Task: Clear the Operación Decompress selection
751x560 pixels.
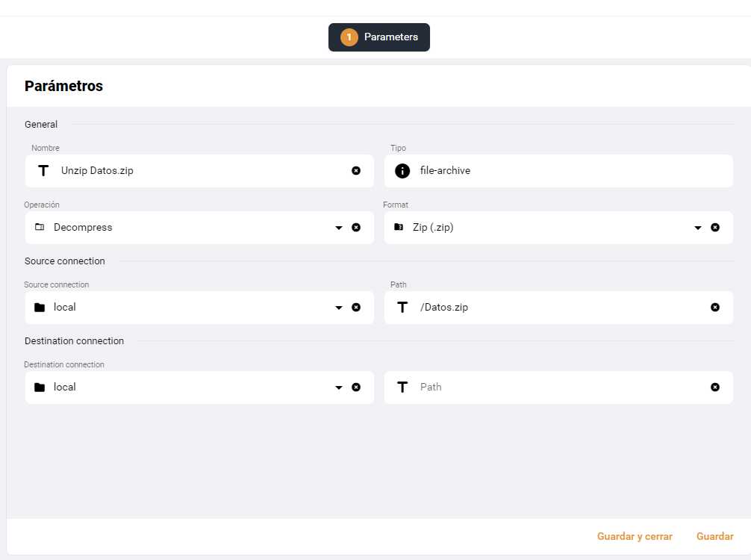Action: click(x=356, y=228)
